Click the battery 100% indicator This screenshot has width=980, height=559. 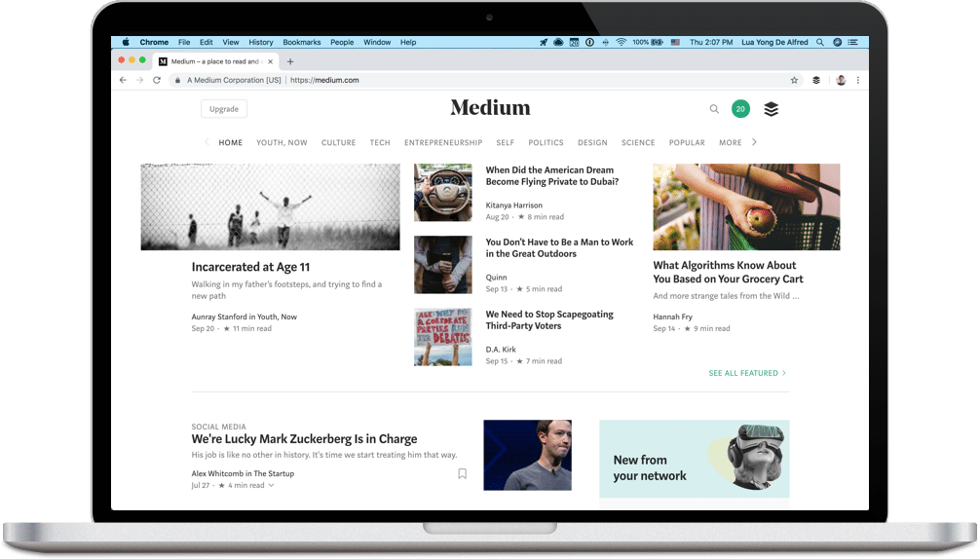(648, 42)
